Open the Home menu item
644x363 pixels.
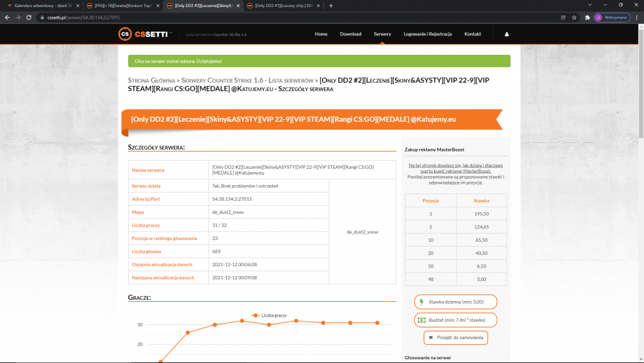pyautogui.click(x=321, y=34)
